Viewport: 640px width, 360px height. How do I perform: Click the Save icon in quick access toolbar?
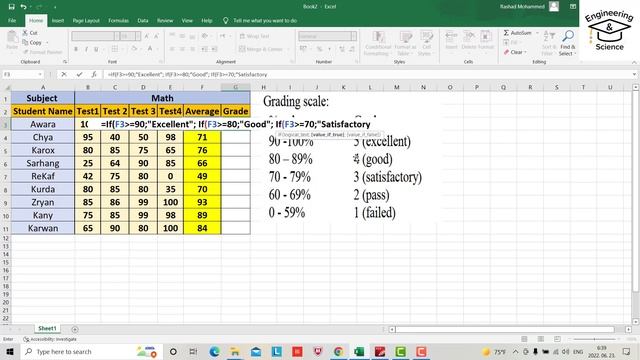click(11, 7)
